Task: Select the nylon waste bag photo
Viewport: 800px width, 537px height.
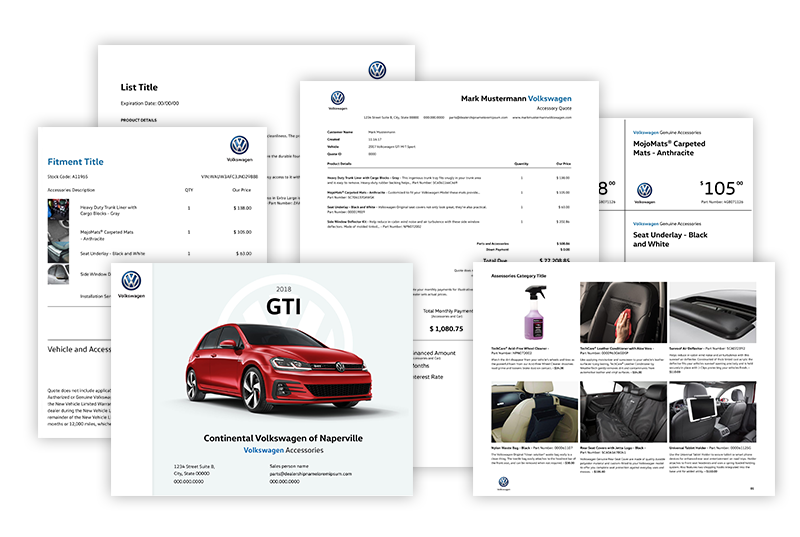Action: pos(535,412)
